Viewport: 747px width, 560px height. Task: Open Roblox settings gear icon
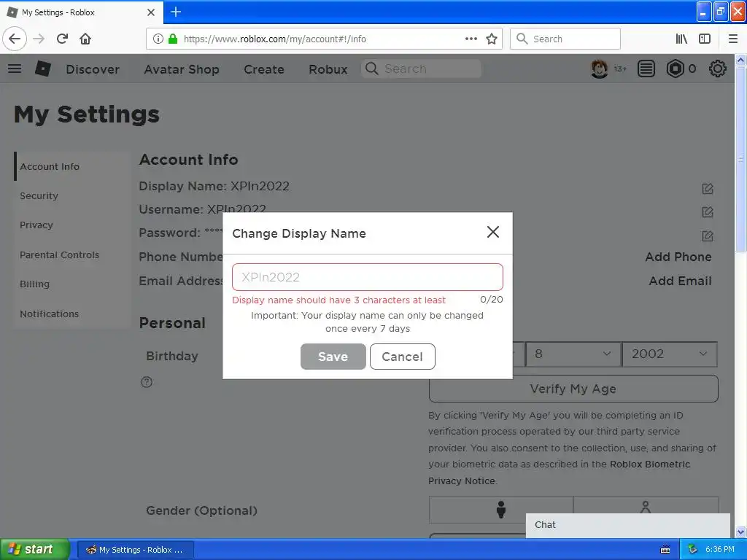(718, 69)
